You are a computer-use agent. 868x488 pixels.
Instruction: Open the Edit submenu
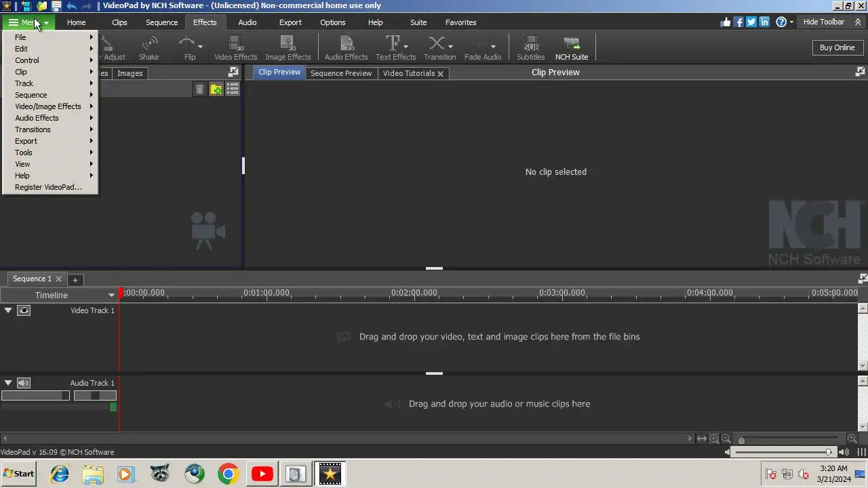(51, 49)
